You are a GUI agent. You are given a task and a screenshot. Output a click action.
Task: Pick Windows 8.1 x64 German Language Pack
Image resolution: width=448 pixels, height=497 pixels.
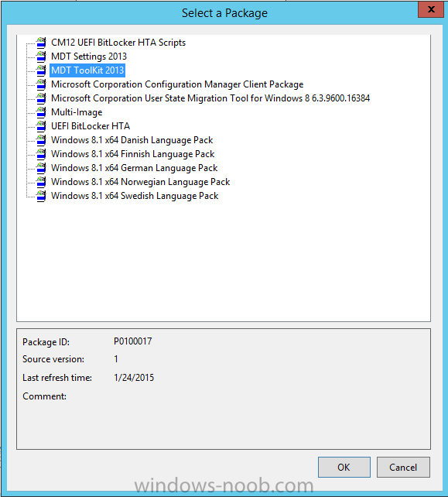click(135, 168)
